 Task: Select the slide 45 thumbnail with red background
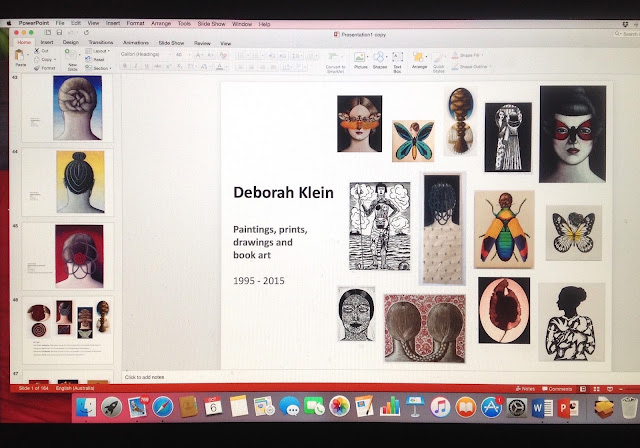68,256
